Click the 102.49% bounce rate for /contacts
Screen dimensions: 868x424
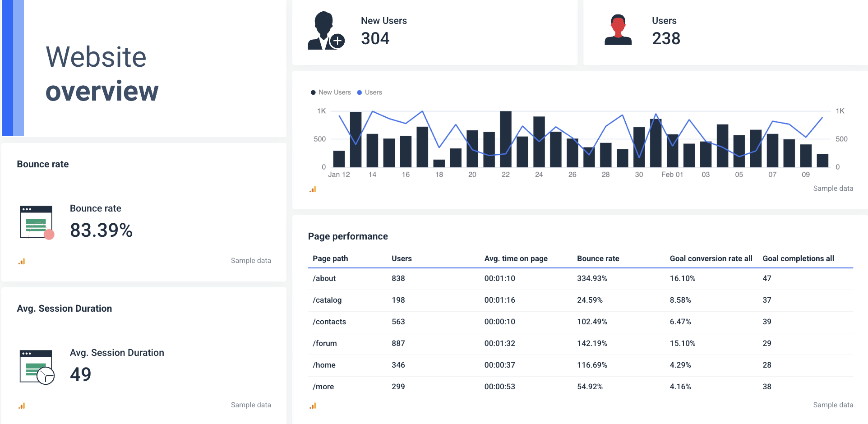click(x=592, y=322)
